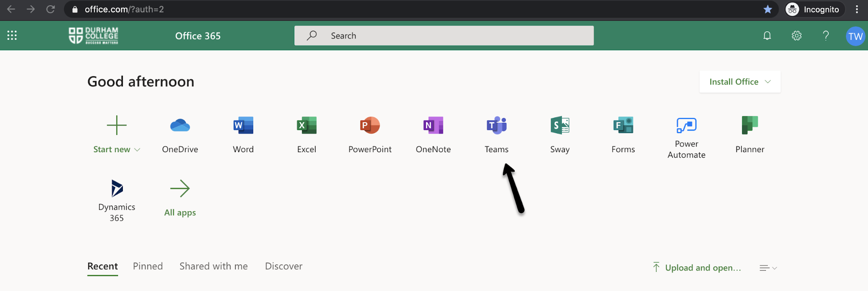Screen dimensions: 868x291
Task: Click browser reload button
Action: (x=51, y=9)
